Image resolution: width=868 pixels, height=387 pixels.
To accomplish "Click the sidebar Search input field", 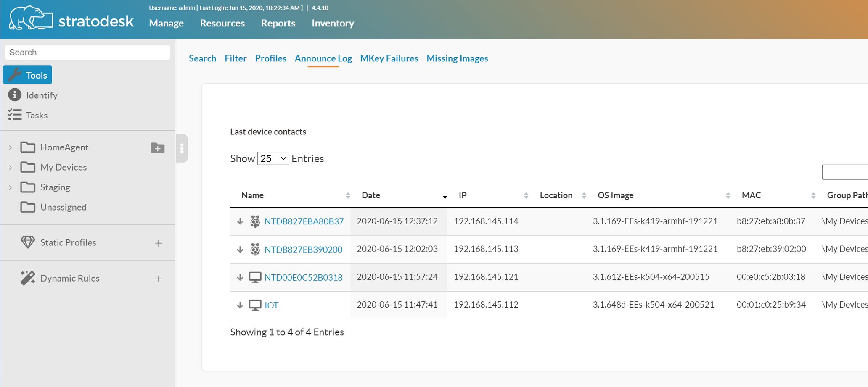I will click(87, 52).
